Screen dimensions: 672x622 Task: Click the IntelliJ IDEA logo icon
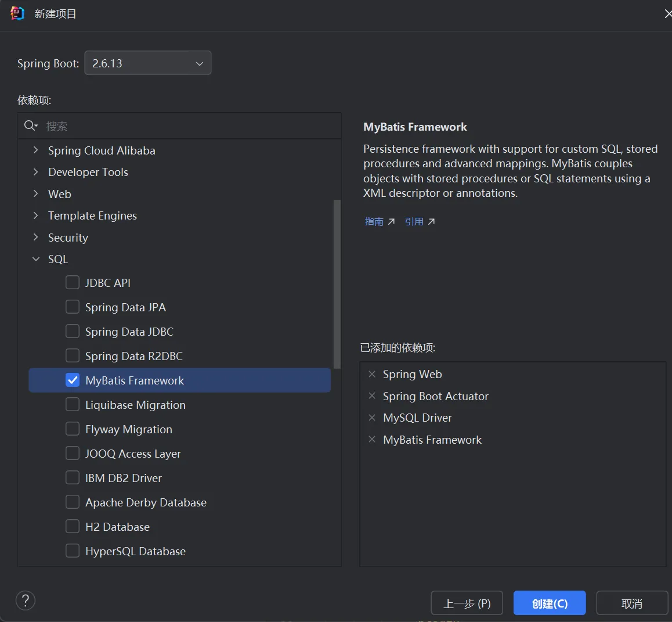coord(17,13)
